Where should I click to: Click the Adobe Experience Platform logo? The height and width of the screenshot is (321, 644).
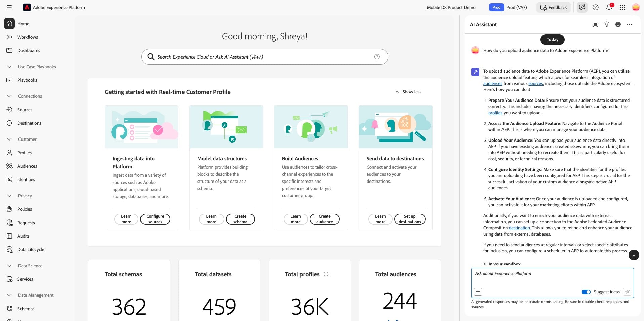coord(27,7)
